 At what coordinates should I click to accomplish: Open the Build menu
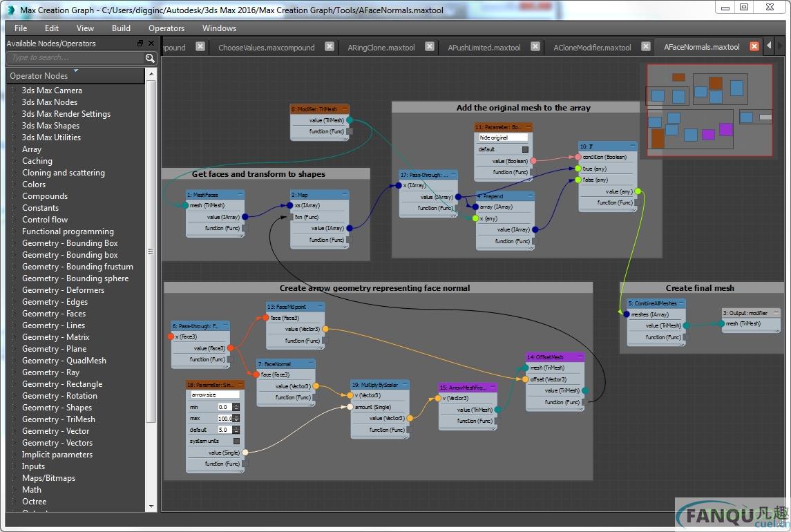(121, 28)
